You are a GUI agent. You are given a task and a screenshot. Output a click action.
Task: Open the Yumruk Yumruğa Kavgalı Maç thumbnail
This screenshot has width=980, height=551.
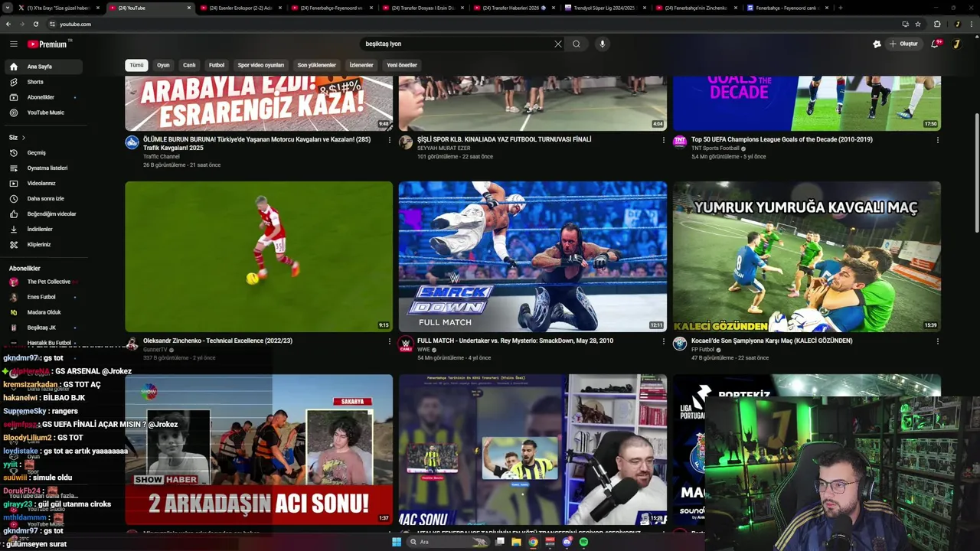pyautogui.click(x=806, y=256)
